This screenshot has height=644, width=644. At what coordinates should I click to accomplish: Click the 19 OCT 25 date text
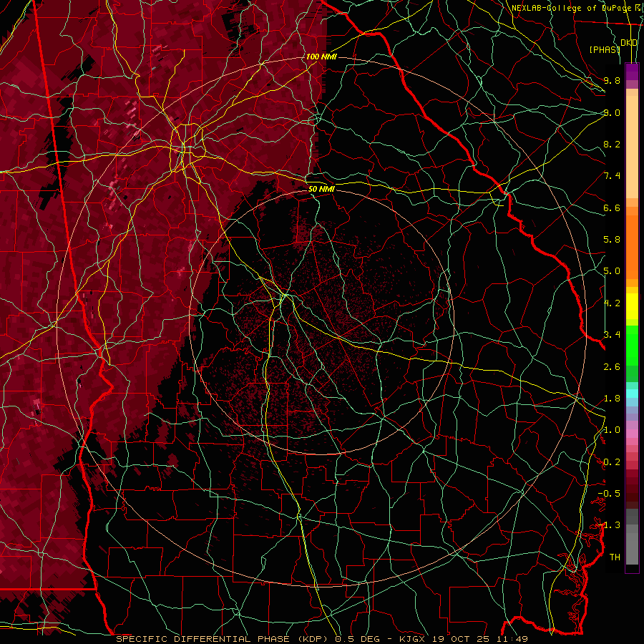tap(460, 639)
